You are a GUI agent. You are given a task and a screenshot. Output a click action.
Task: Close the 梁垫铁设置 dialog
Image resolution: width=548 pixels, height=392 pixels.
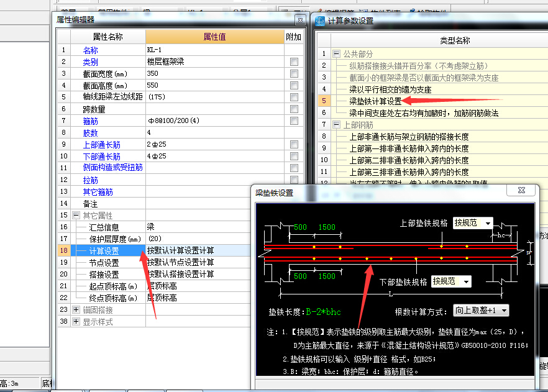pos(521,190)
